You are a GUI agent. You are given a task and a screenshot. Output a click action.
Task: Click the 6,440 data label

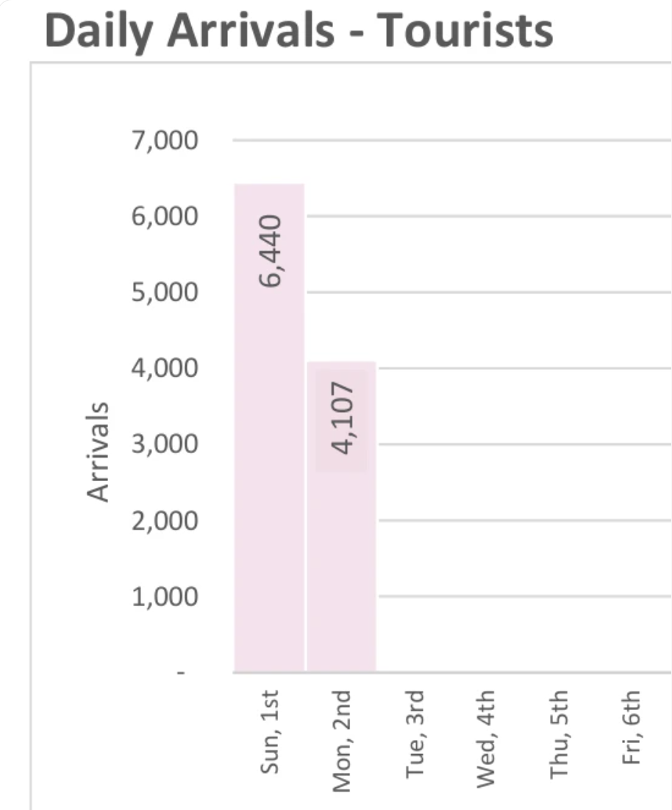(x=270, y=252)
